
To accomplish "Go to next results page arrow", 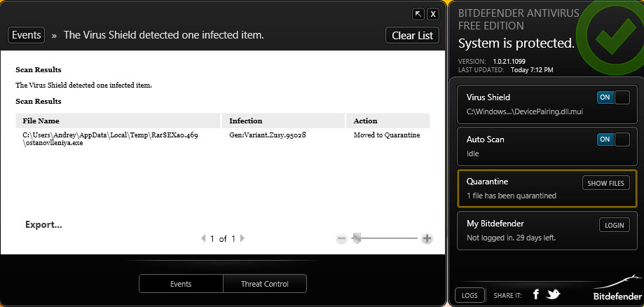I will pyautogui.click(x=242, y=238).
